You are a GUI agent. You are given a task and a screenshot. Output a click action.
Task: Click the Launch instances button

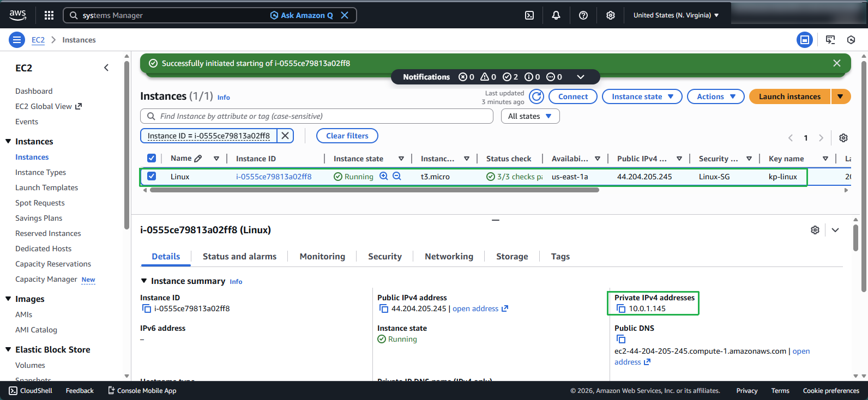point(789,96)
